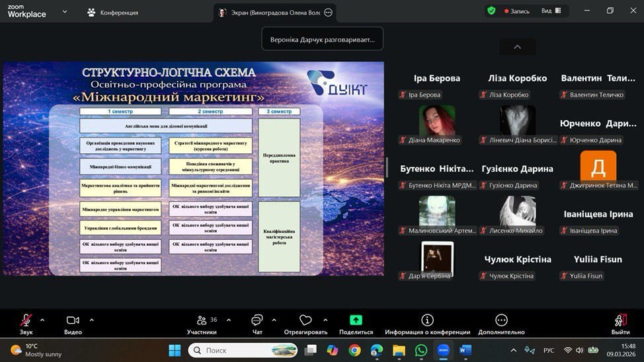Expand audio options arrow next to Звук
The width and height of the screenshot is (644, 362).
click(42, 320)
